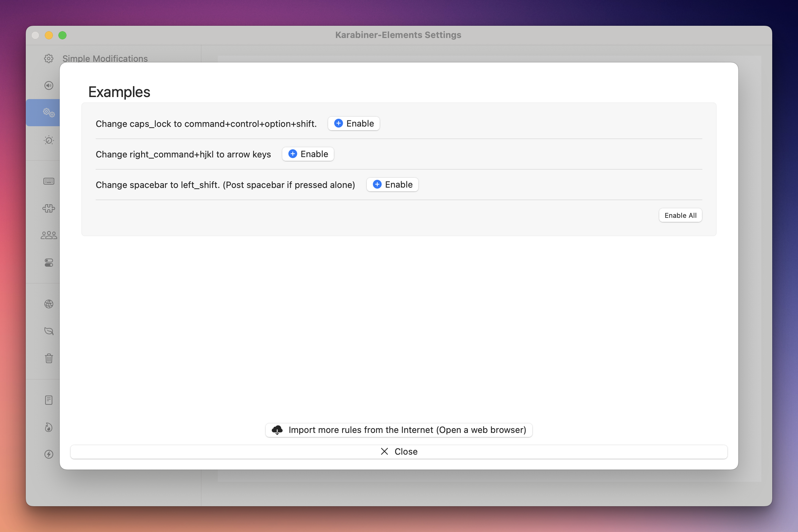Open the document Log sidebar icon
798x532 pixels.
(49, 400)
